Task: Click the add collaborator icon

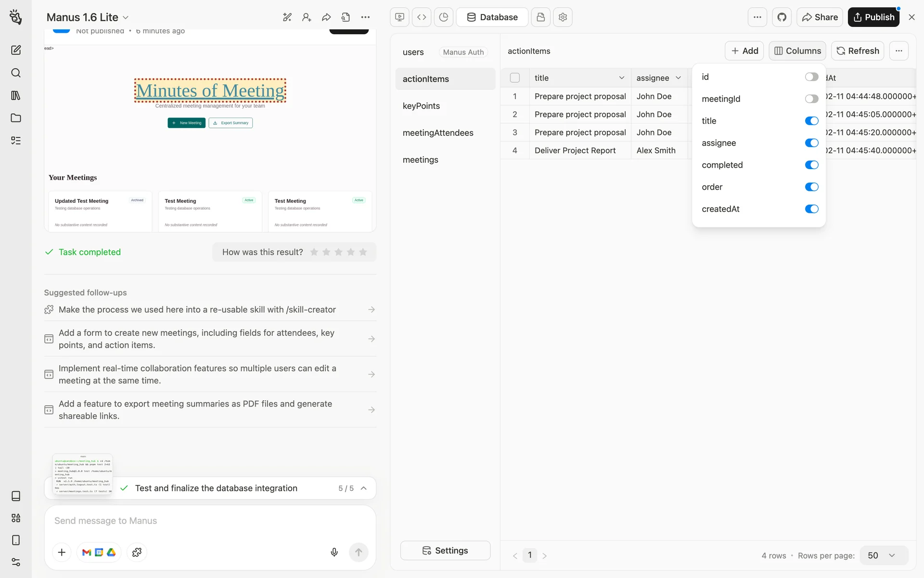Action: tap(307, 17)
